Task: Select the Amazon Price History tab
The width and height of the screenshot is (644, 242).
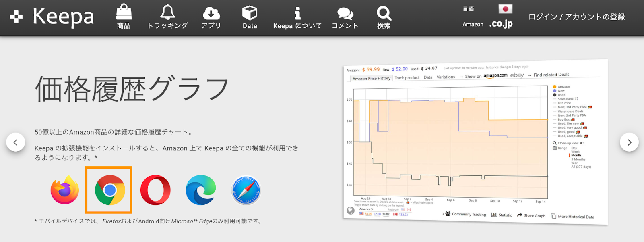Action: 371,78
